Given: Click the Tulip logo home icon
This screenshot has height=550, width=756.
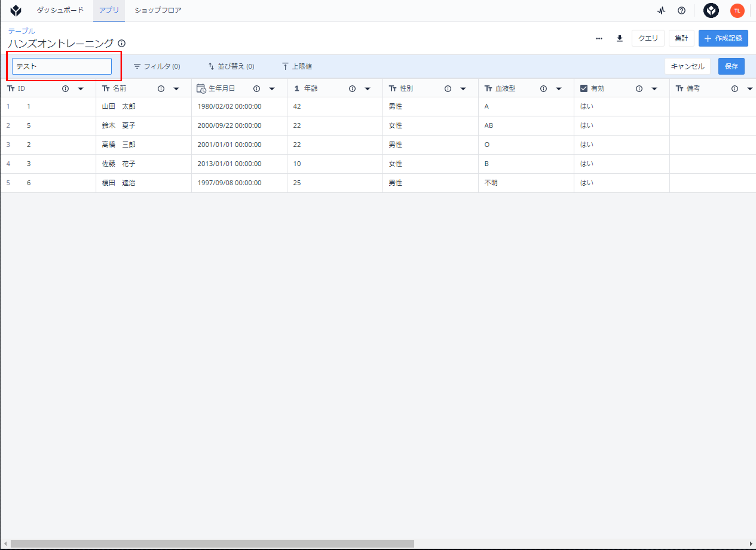Looking at the screenshot, I should (16, 11).
